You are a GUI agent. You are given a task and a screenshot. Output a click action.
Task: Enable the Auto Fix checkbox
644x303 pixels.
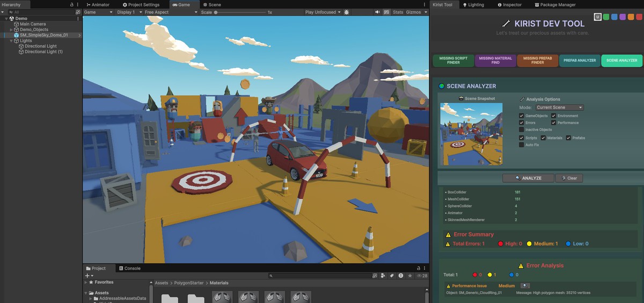(x=522, y=145)
